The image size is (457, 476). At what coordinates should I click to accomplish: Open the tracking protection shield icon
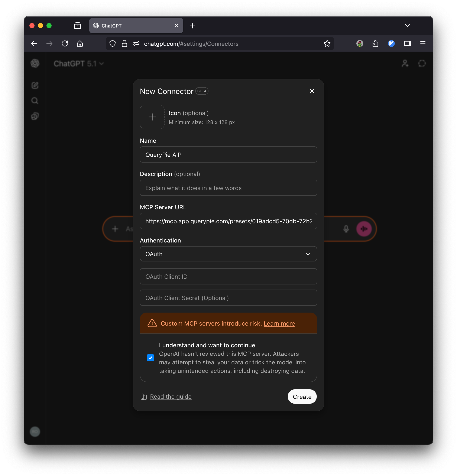(113, 43)
